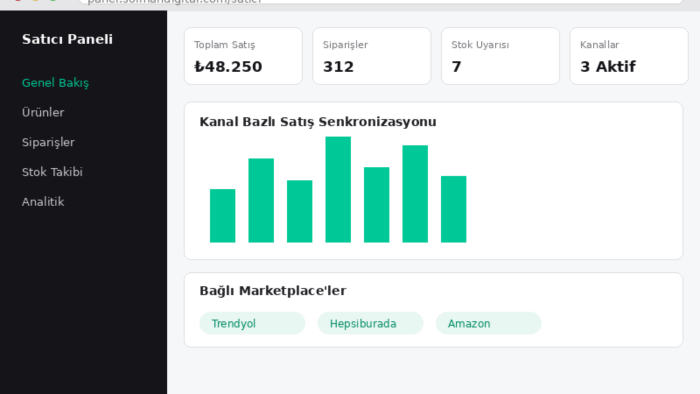Click the fifth chart bar

(376, 205)
